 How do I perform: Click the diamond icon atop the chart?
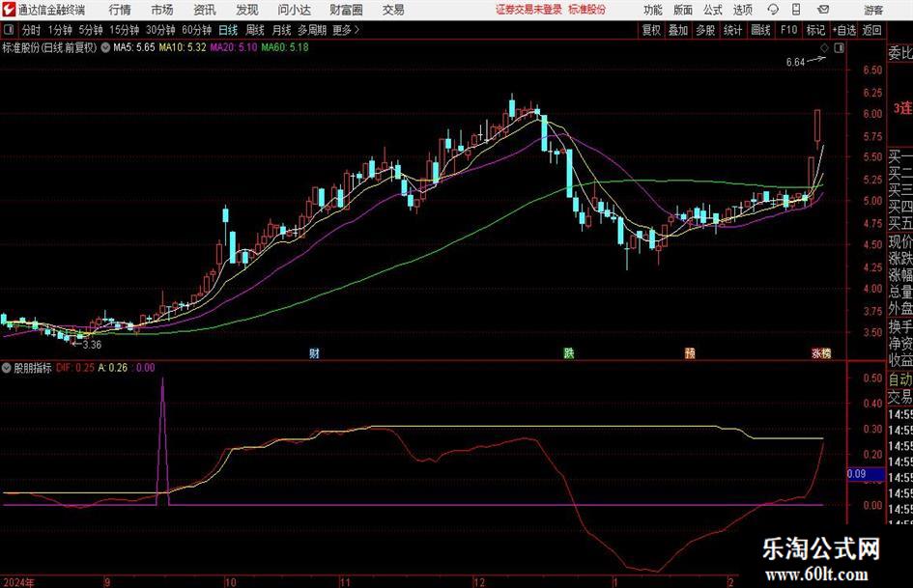824,48
